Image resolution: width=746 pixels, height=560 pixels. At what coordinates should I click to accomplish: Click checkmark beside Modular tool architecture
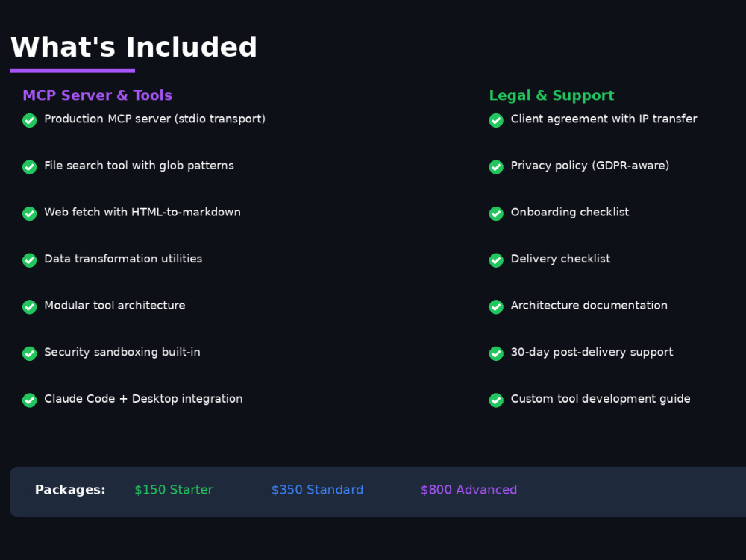(x=30, y=306)
